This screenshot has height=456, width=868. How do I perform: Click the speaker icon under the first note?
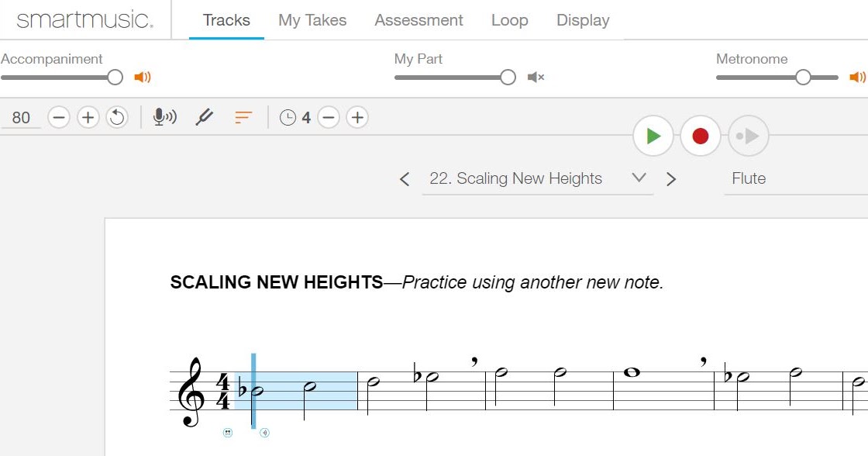[264, 433]
